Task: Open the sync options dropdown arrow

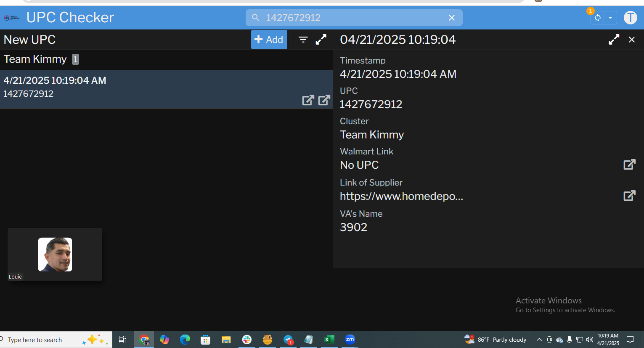Action: pyautogui.click(x=610, y=18)
